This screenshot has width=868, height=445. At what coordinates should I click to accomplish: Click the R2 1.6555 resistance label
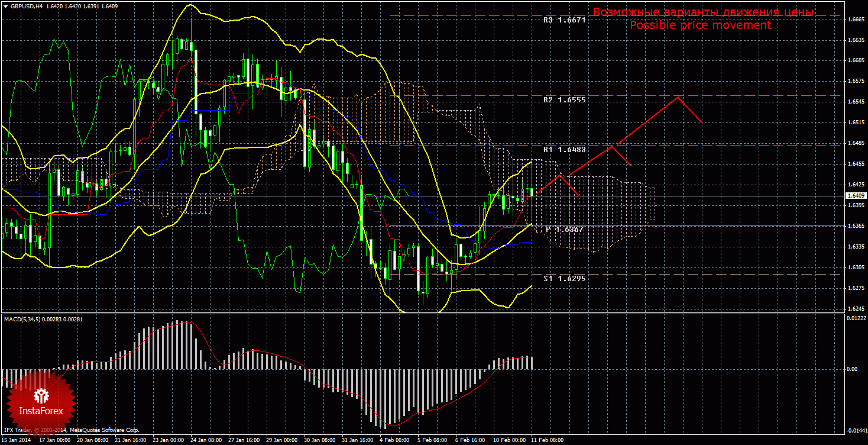pyautogui.click(x=565, y=100)
